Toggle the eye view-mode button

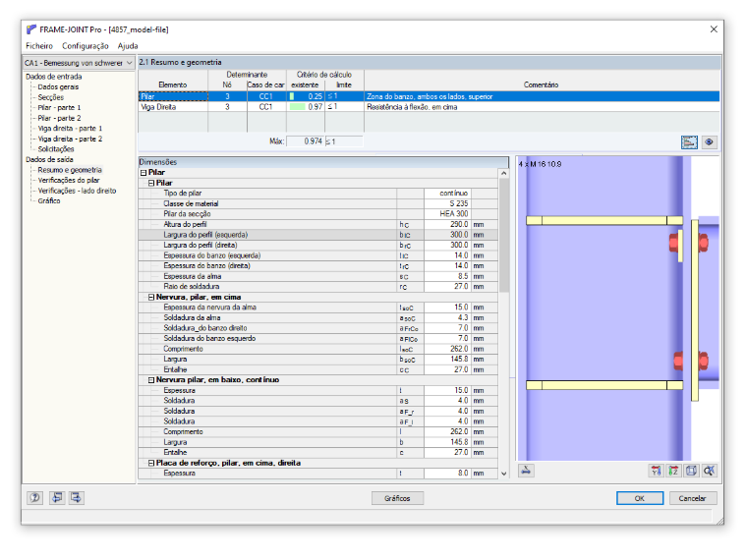(709, 141)
